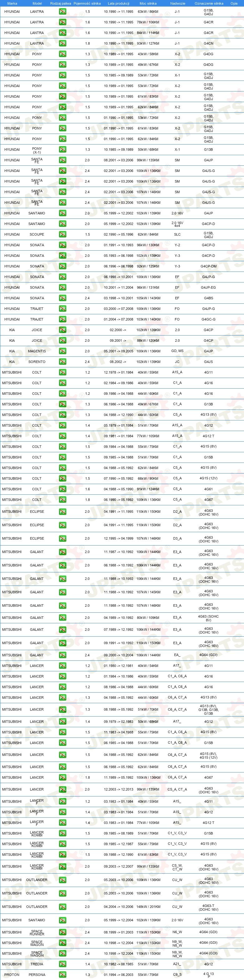The image size is (244, 980).
Task: Click the Rodzaj paliwa column header
Action: (x=61, y=3)
